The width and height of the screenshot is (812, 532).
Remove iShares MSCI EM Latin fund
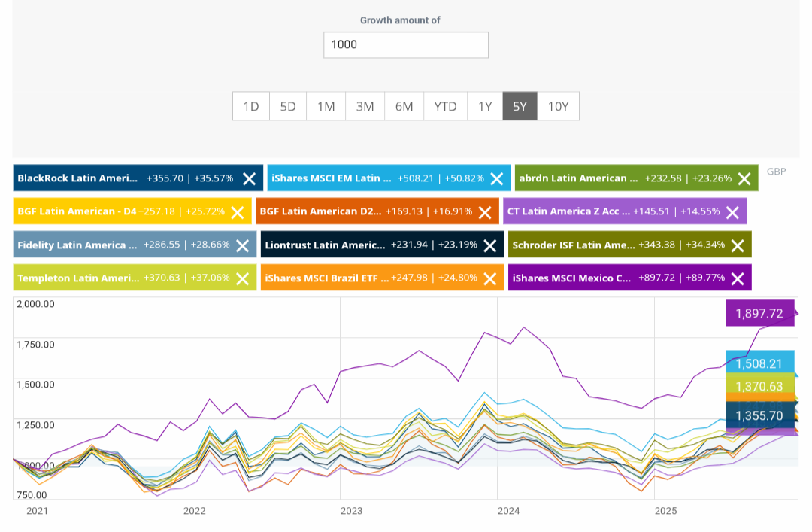pyautogui.click(x=497, y=179)
